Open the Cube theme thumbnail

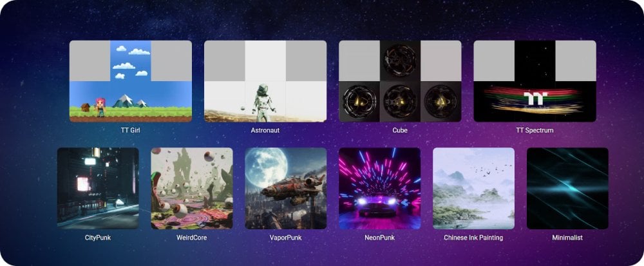[x=400, y=81]
